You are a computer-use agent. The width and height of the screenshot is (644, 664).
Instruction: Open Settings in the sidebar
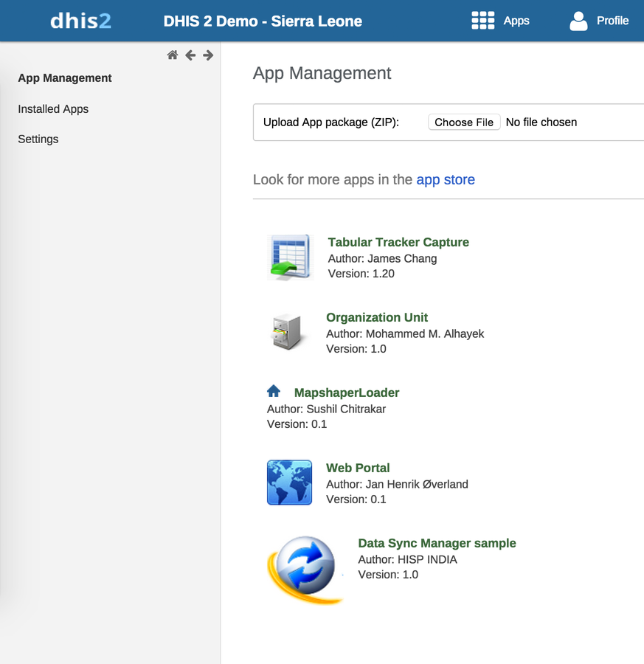[x=38, y=139]
